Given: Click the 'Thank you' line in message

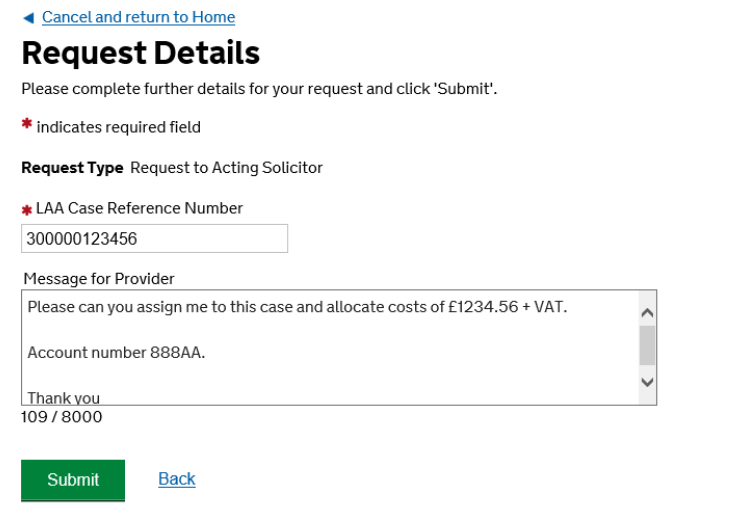Looking at the screenshot, I should pos(64,397).
